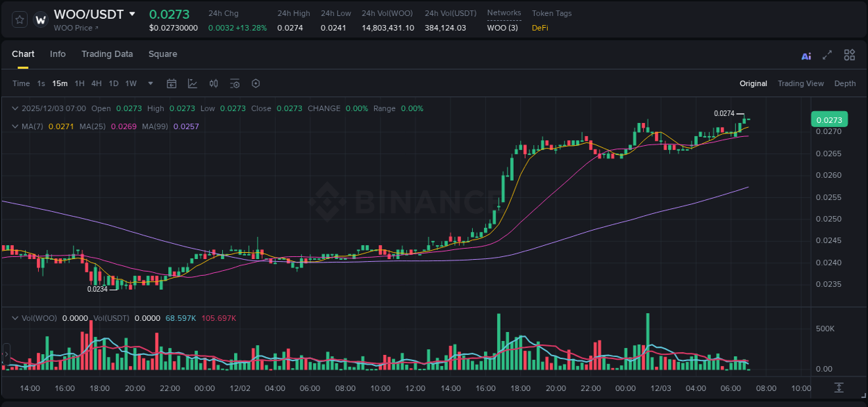The height and width of the screenshot is (407, 868).
Task: Click the widgets grid icon near Ai
Action: 849,55
